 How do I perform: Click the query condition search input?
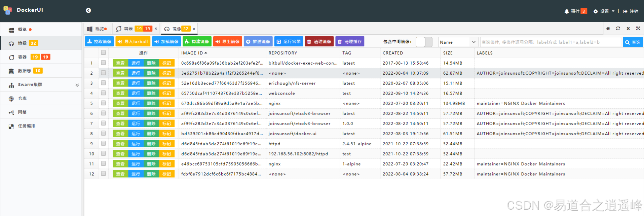coord(550,42)
